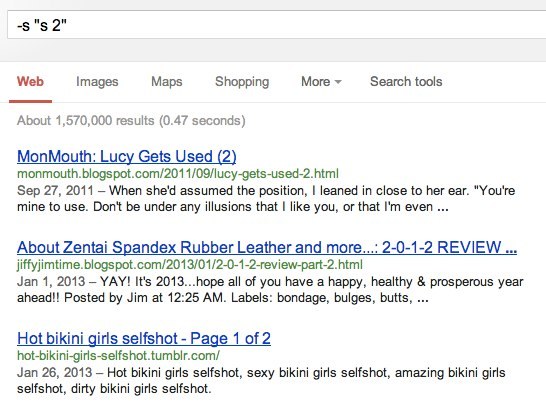
Task: Switch to the Images tab
Action: [x=97, y=82]
